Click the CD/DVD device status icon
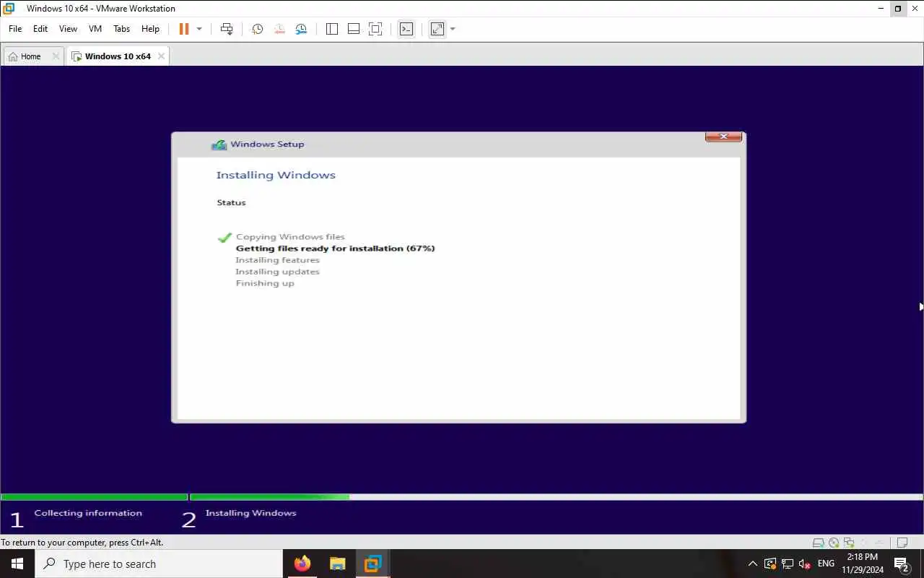 click(x=834, y=543)
